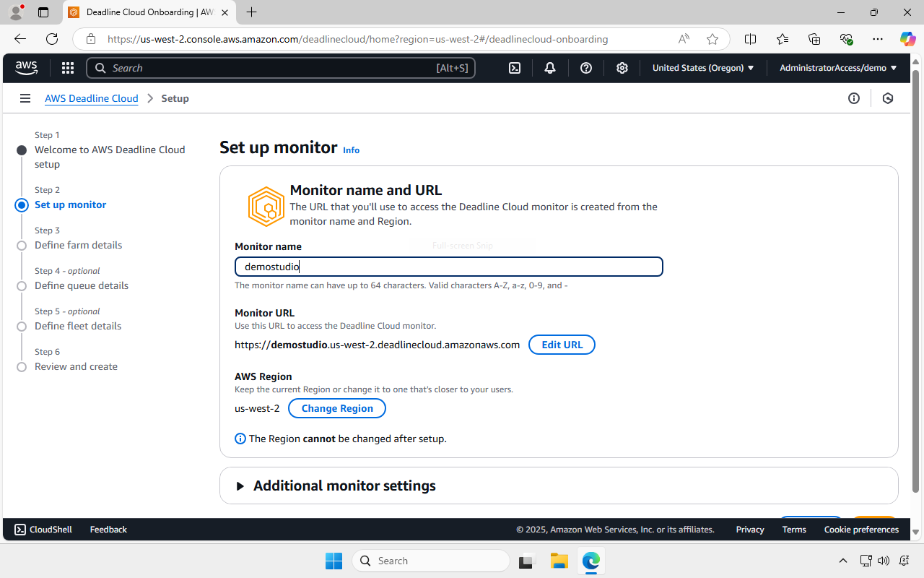This screenshot has height=578, width=924.
Task: Click the info icon near the page header
Action: [x=854, y=98]
